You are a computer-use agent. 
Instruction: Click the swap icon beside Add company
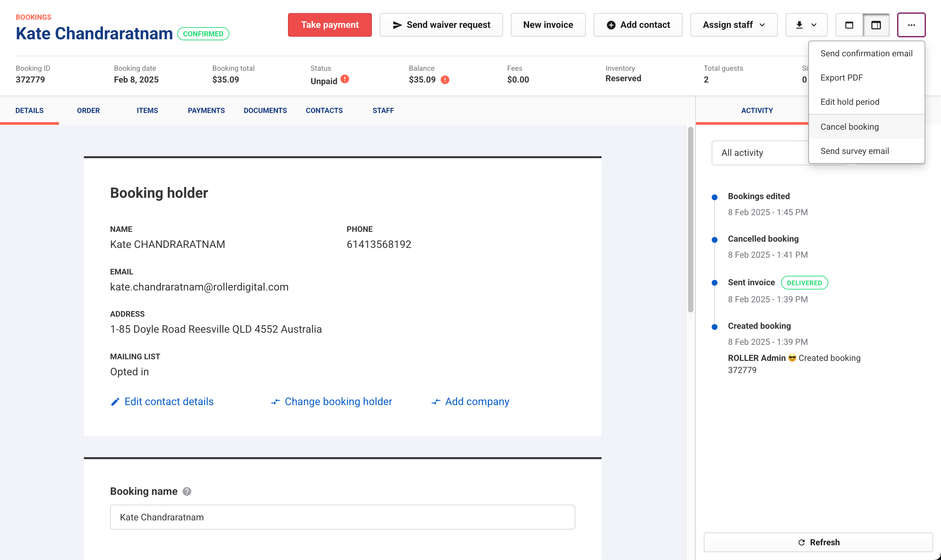tap(436, 402)
